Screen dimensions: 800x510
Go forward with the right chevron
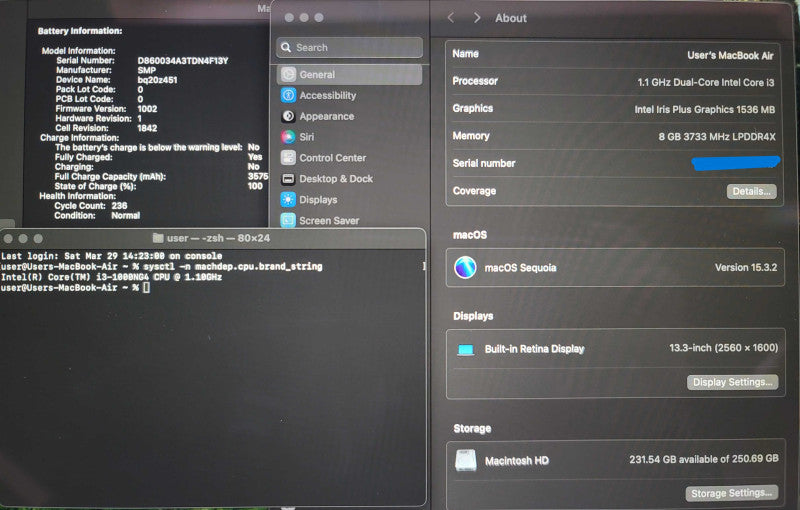click(x=477, y=18)
